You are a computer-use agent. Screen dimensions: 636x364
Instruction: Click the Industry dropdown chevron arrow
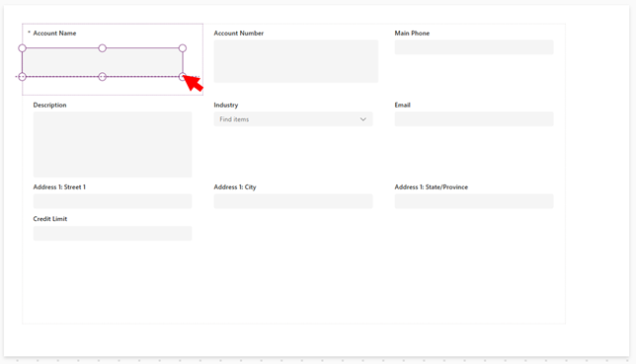click(x=363, y=119)
